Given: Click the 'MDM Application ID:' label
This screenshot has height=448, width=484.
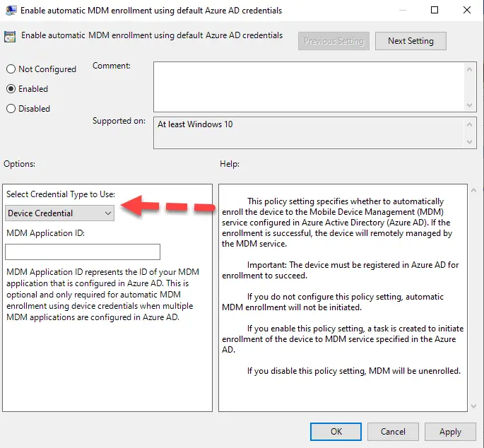Looking at the screenshot, I should pyautogui.click(x=45, y=233).
